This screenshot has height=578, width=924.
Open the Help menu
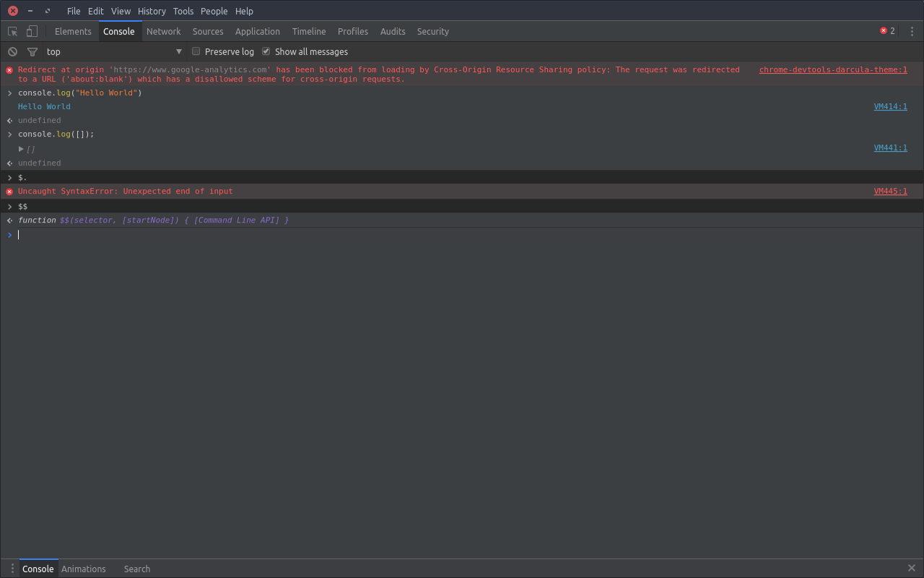(244, 11)
